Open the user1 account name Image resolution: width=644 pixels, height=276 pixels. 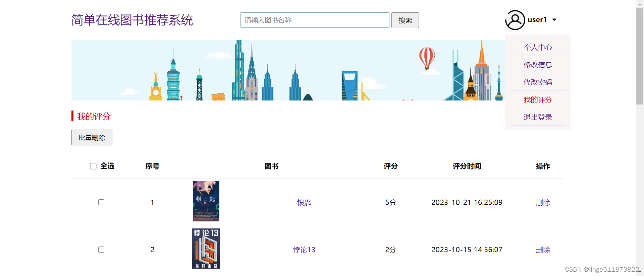[x=537, y=20]
